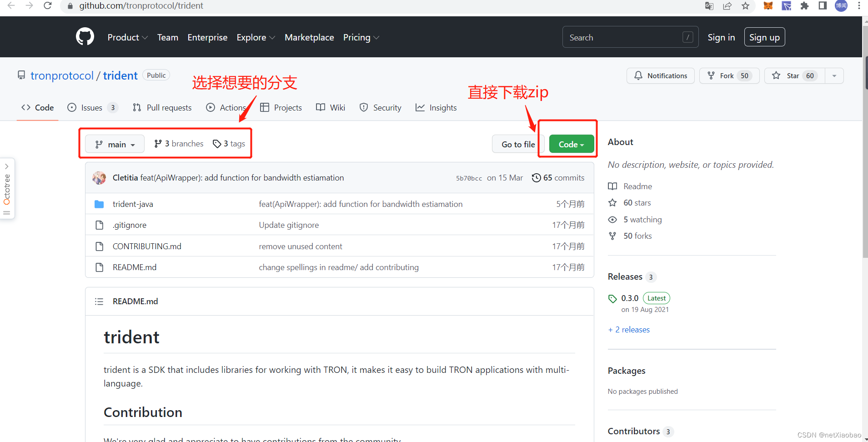Open the trident repository name link

pyautogui.click(x=120, y=75)
